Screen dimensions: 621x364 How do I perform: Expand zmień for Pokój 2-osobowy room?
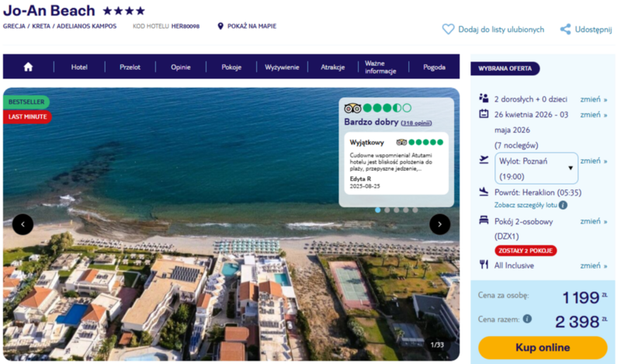[x=594, y=221]
